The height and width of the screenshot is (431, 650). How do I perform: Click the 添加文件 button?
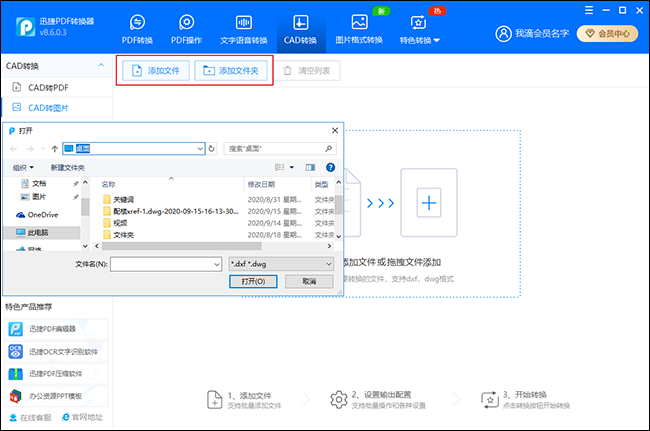coord(156,70)
